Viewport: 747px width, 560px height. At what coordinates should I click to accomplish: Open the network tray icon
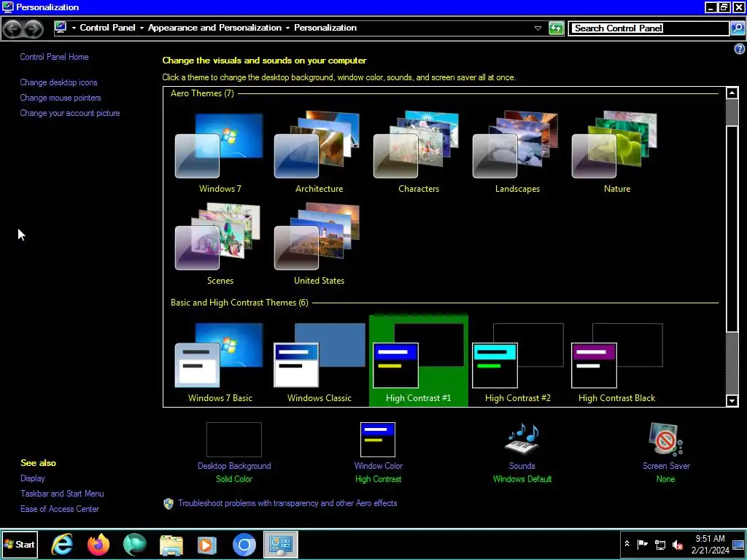click(x=659, y=544)
